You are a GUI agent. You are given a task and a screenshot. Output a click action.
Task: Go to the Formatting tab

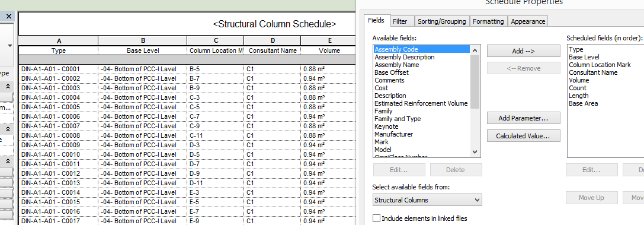[x=488, y=21]
